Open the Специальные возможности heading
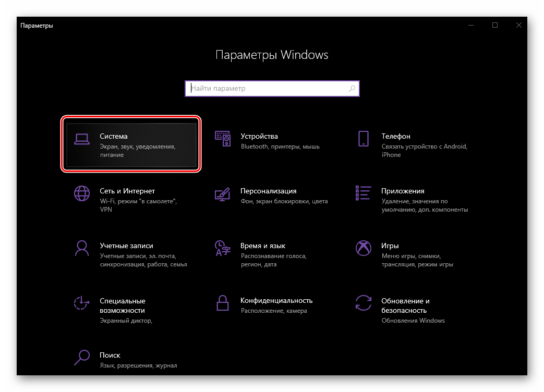Viewport: 544px width, 392px height. coord(123,305)
